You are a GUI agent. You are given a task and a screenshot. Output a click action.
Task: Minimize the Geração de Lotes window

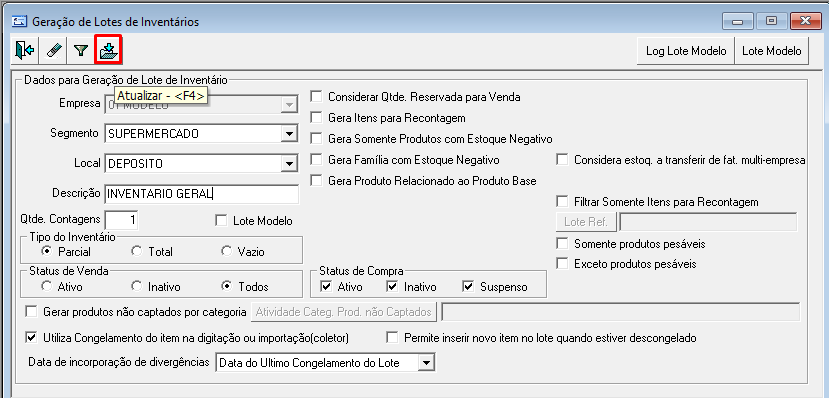[738, 22]
